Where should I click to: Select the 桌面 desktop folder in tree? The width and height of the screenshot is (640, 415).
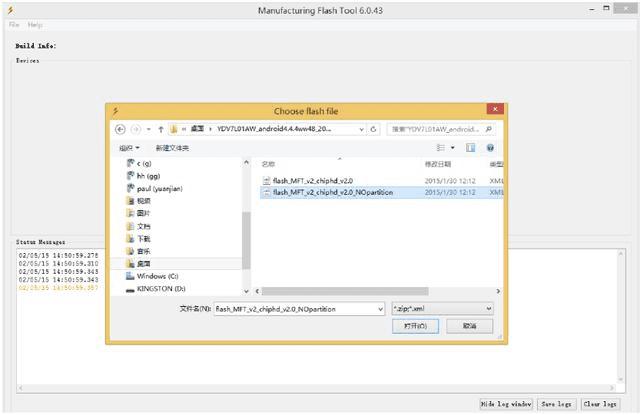tap(139, 264)
